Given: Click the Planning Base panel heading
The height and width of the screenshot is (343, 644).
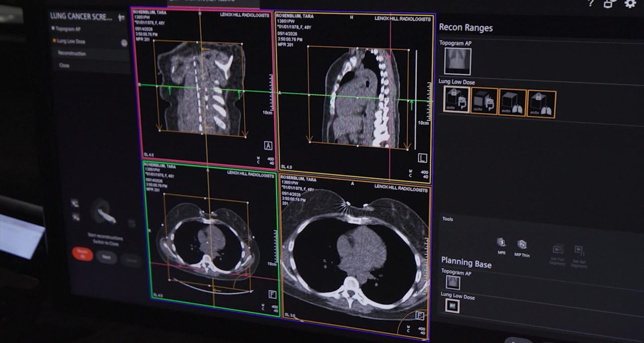Looking at the screenshot, I should (x=466, y=263).
